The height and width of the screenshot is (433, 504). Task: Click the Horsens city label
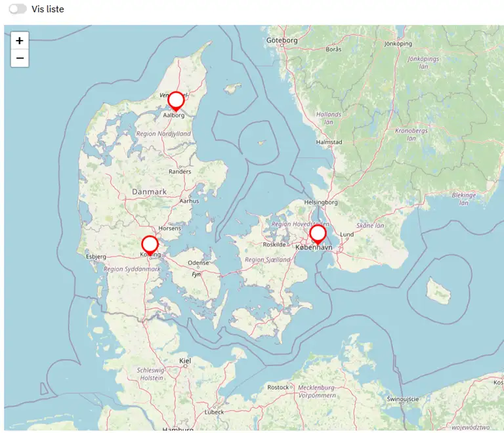[169, 228]
